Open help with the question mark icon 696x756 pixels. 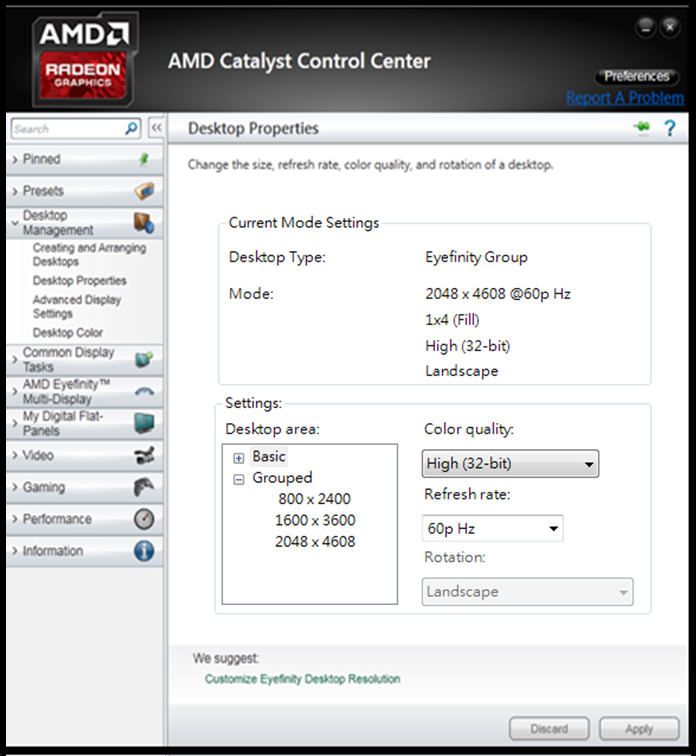click(670, 128)
